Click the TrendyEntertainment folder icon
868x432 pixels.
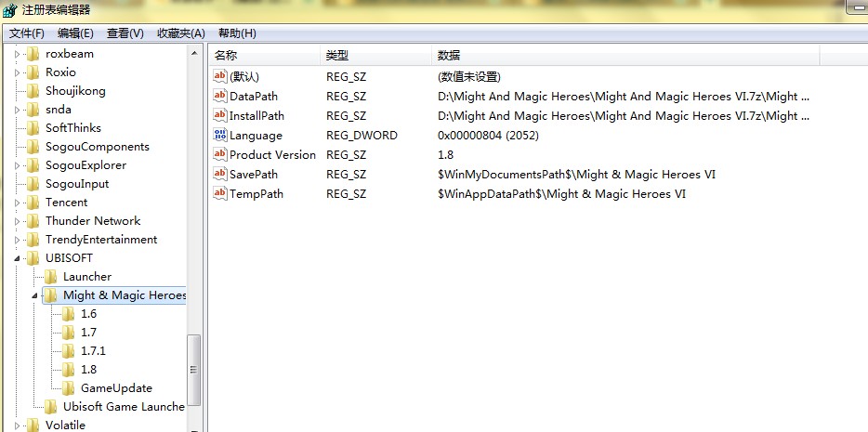click(33, 240)
